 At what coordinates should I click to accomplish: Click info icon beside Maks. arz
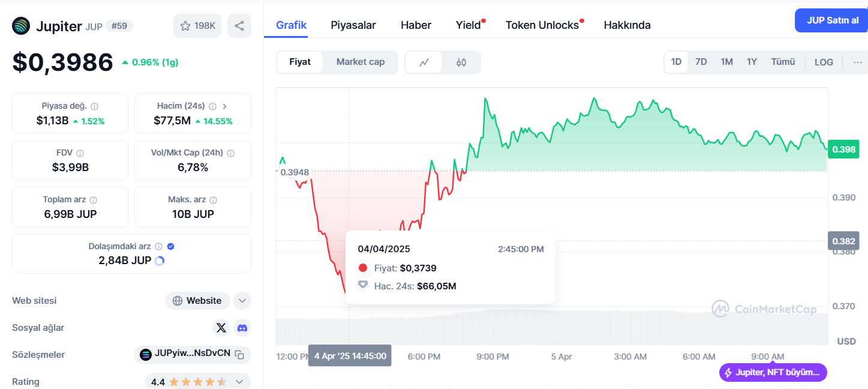214,200
